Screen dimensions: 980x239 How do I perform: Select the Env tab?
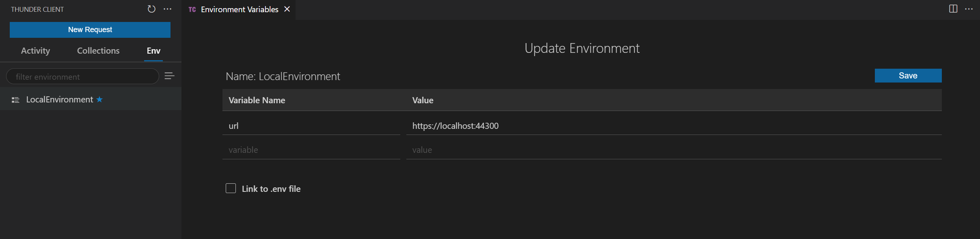coord(153,50)
